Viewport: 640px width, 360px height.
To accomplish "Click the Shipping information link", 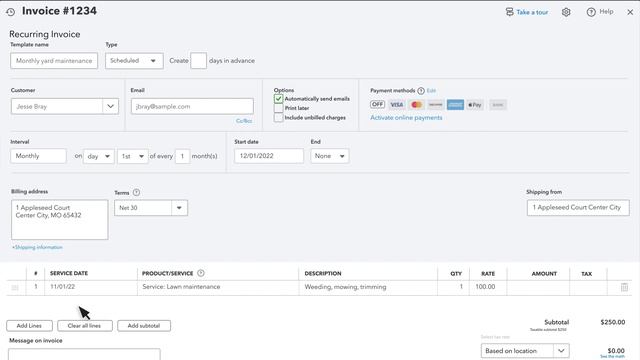I will 37,247.
